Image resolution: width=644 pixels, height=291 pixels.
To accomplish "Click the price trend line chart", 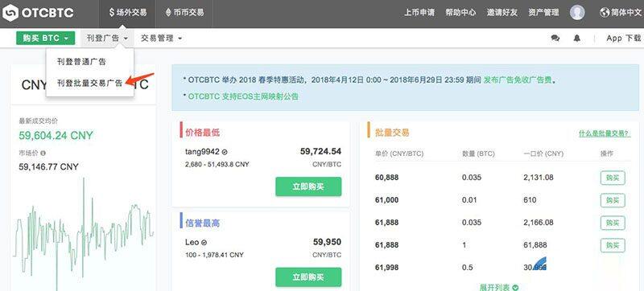I will tap(84, 234).
